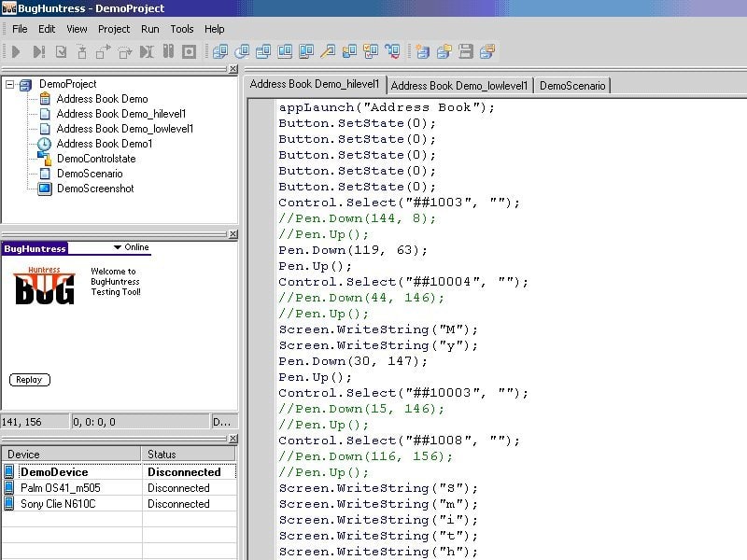This screenshot has height=560, width=747.
Task: Click the Sony Clie N610C device icon
Action: [9, 503]
